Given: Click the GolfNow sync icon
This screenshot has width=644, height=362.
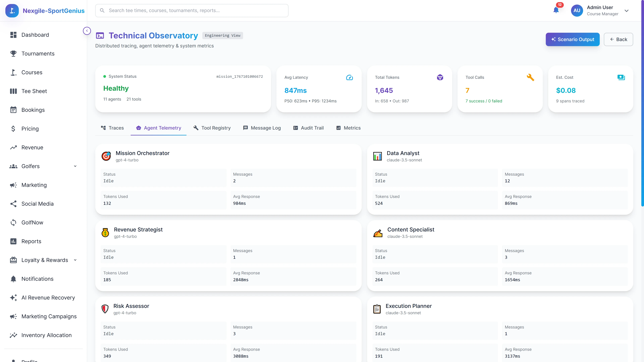Looking at the screenshot, I should click(x=13, y=222).
